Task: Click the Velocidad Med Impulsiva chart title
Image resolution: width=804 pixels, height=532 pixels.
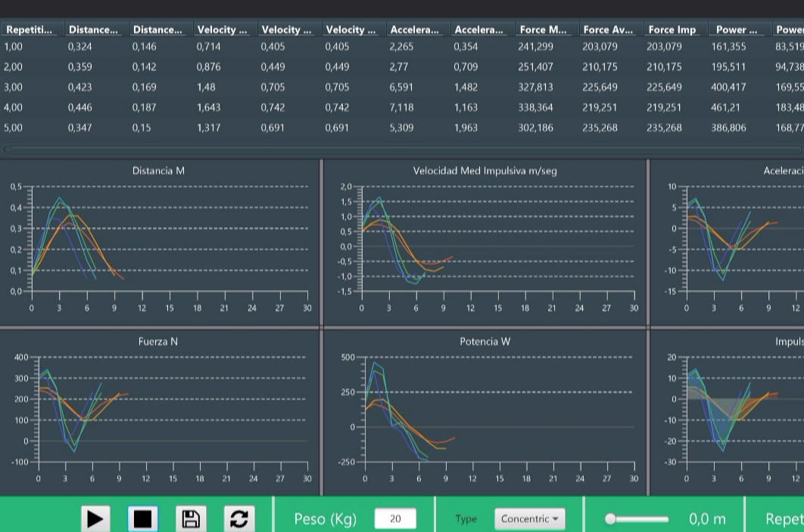Action: (485, 171)
